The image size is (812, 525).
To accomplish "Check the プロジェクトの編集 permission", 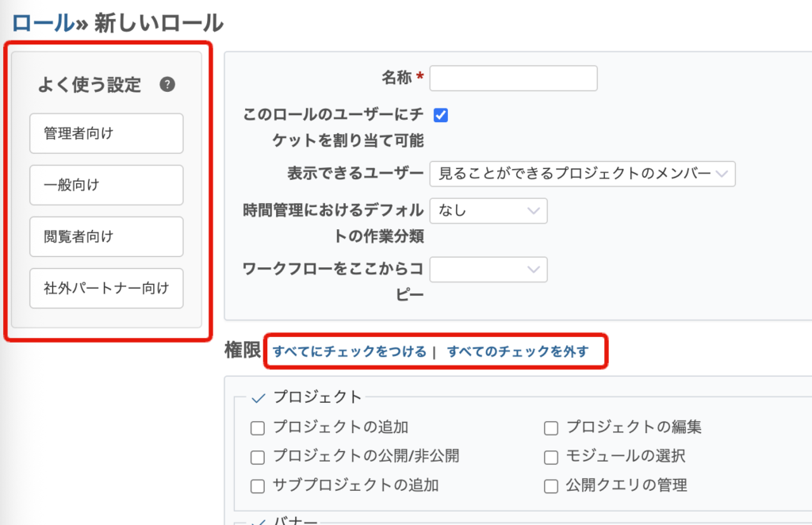I will pyautogui.click(x=550, y=427).
